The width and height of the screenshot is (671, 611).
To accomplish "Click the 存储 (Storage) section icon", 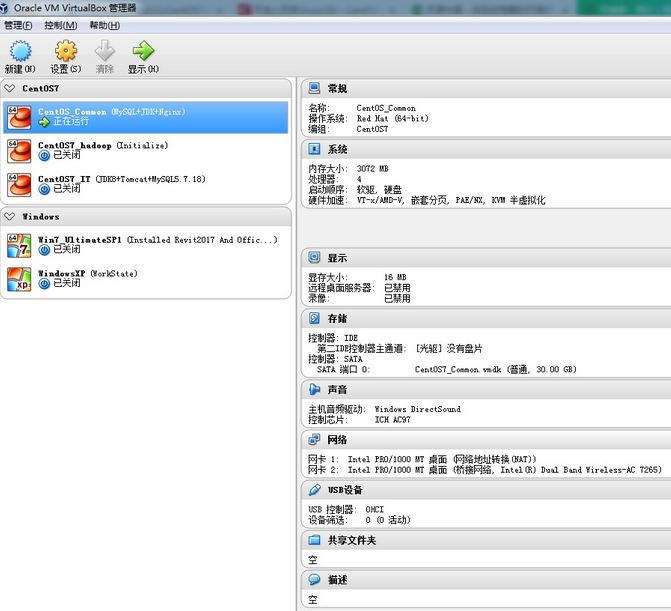I will pyautogui.click(x=315, y=318).
